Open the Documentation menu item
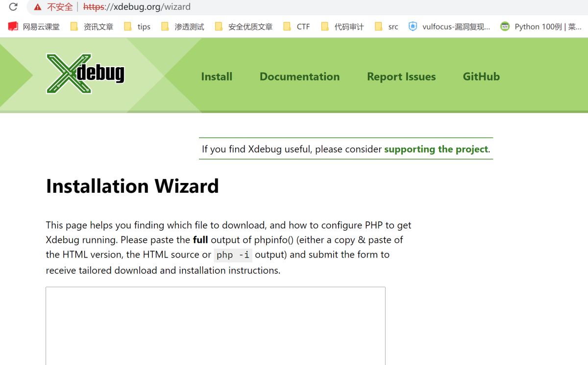 point(299,77)
